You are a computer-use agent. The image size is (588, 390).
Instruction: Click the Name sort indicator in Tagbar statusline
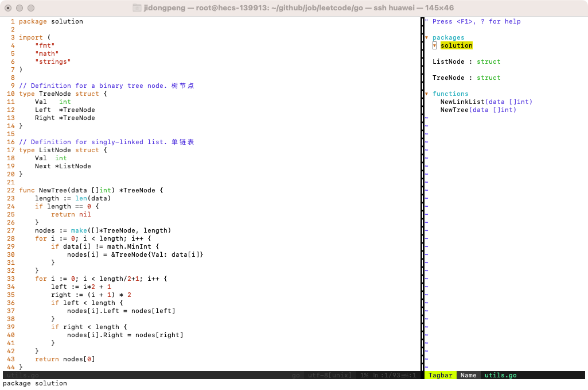point(468,375)
